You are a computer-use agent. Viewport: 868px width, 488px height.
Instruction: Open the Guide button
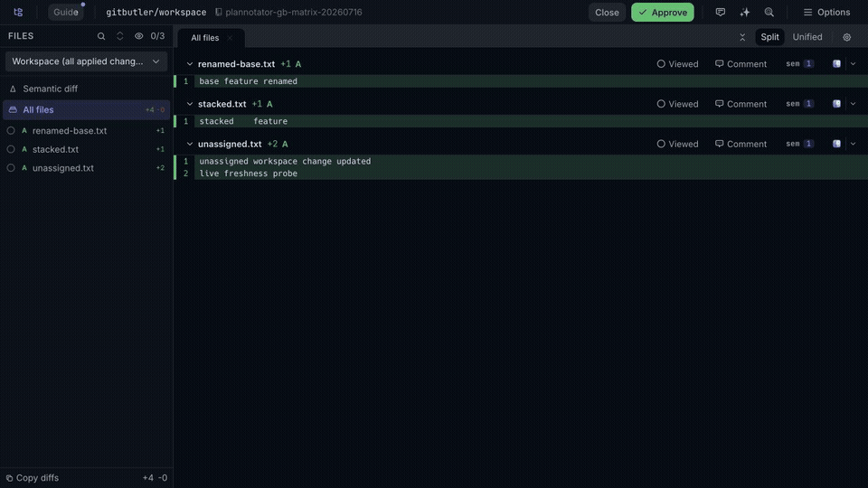(x=65, y=12)
